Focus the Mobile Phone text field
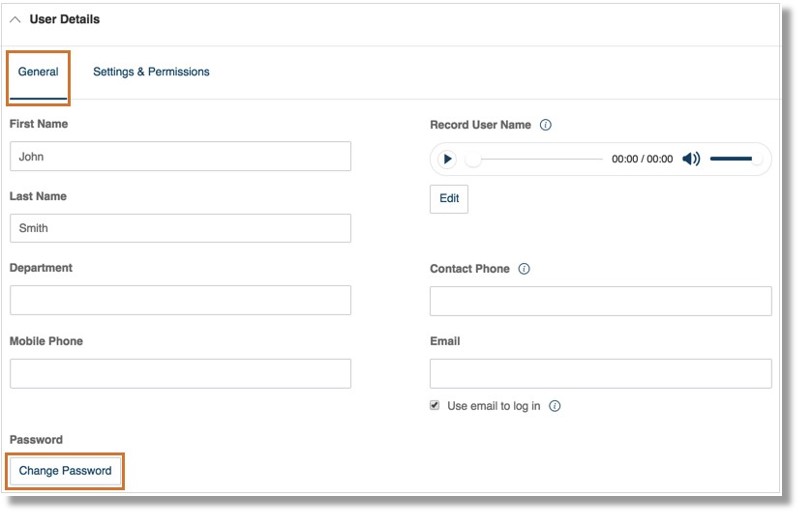The image size is (800, 514). pos(180,374)
